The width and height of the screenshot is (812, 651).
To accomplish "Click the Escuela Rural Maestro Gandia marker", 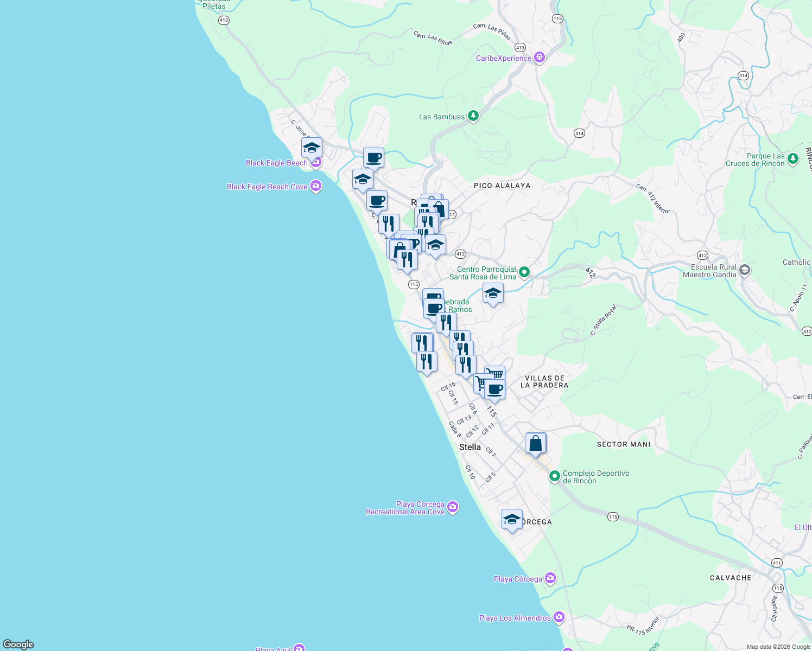I will pos(744,270).
